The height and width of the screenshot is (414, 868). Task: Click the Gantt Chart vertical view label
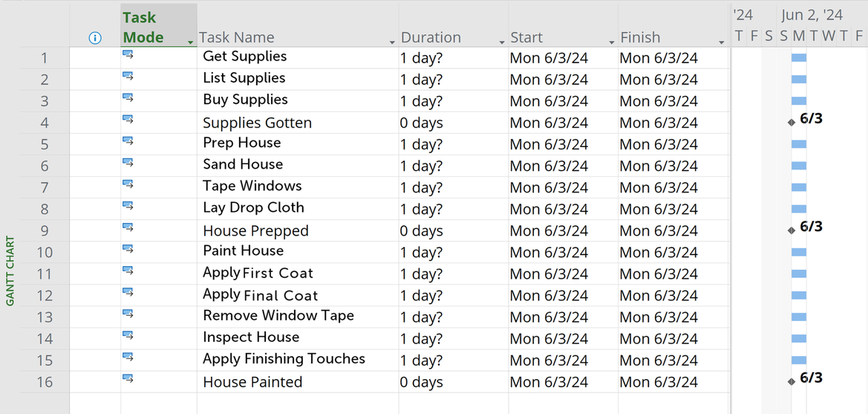click(10, 271)
